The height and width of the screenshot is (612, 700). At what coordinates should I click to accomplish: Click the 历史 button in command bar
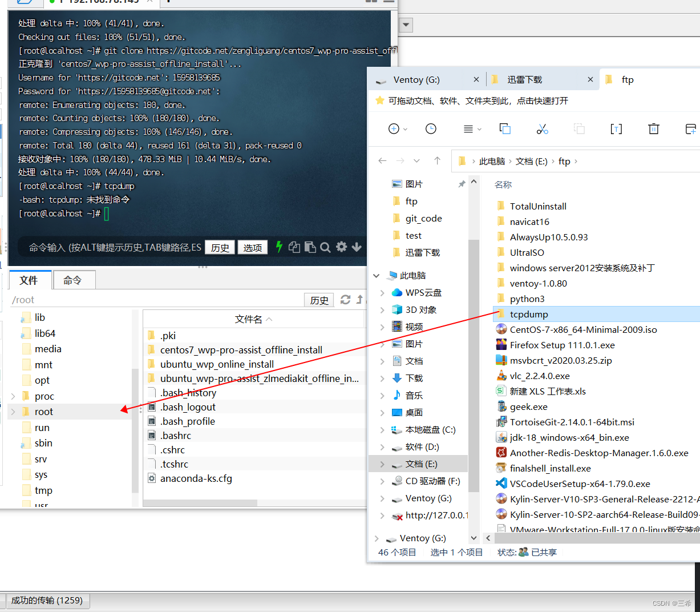click(220, 247)
